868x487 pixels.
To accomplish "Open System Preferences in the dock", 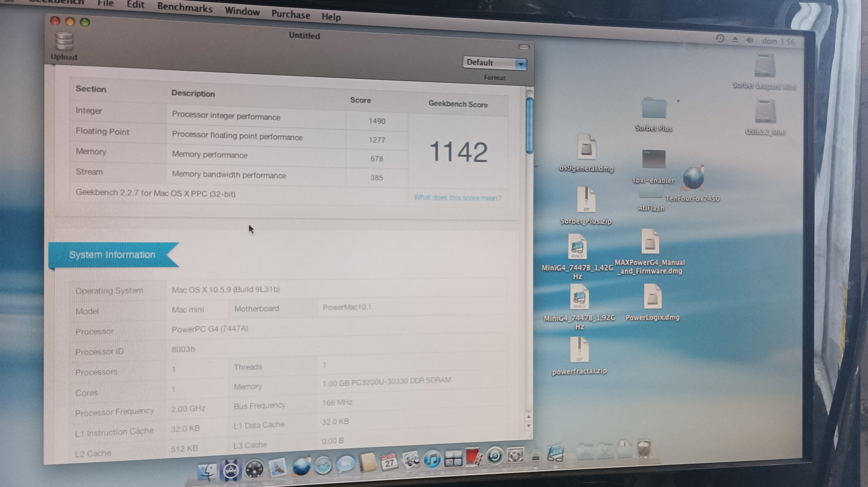I will [x=515, y=455].
